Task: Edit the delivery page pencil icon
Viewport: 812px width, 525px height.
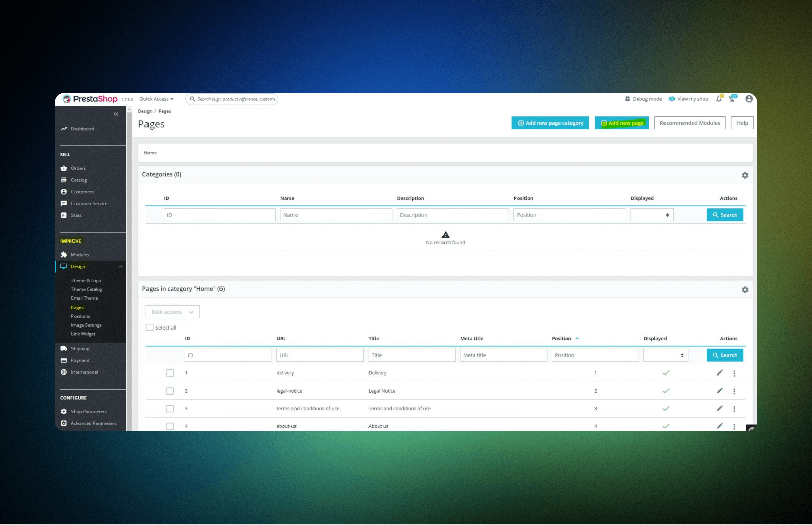Action: tap(720, 372)
